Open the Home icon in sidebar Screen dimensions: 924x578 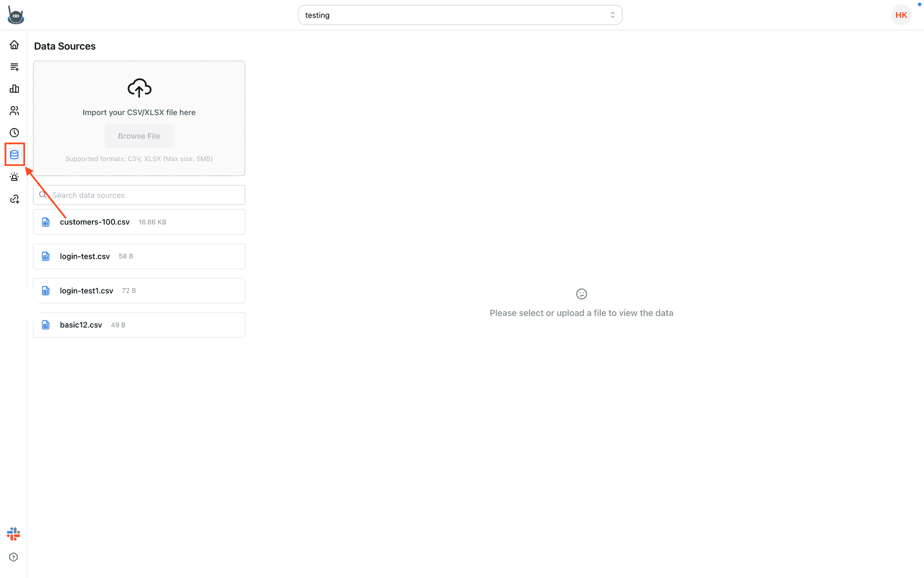click(x=14, y=45)
